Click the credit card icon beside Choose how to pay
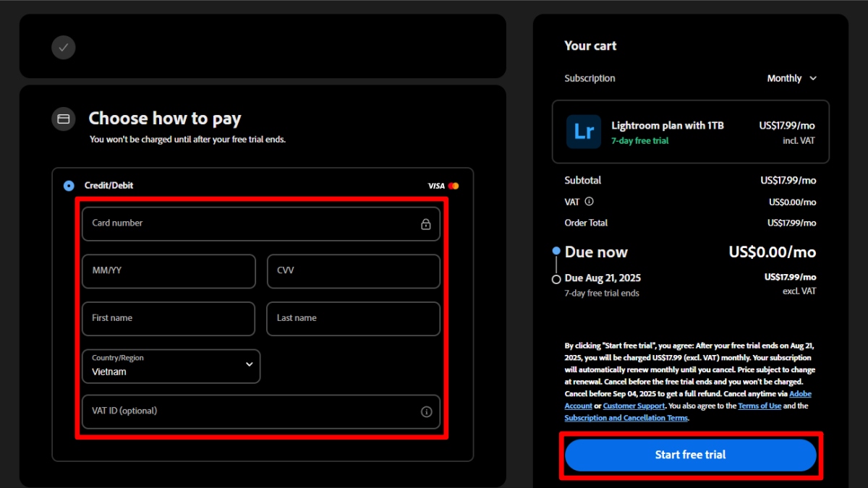Screen dimensions: 868x488 [64, 119]
